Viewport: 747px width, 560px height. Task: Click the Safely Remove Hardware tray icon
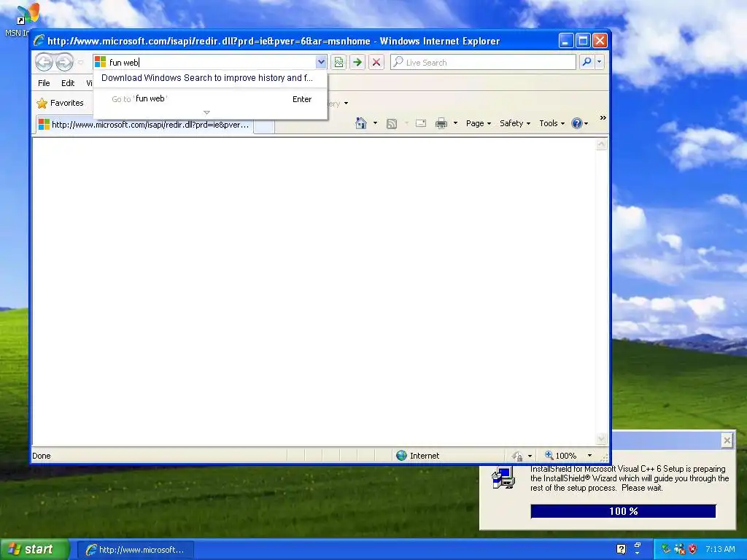[x=665, y=549]
